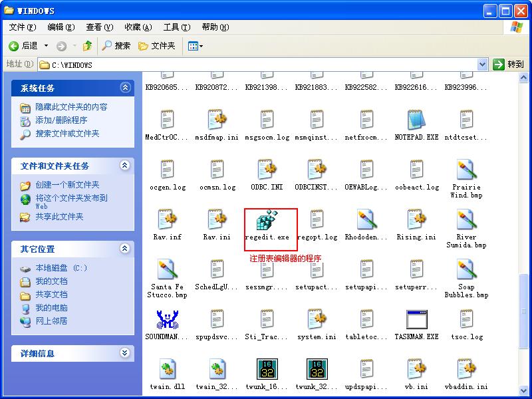
Task: Click the 搜索 search button
Action: tap(116, 46)
